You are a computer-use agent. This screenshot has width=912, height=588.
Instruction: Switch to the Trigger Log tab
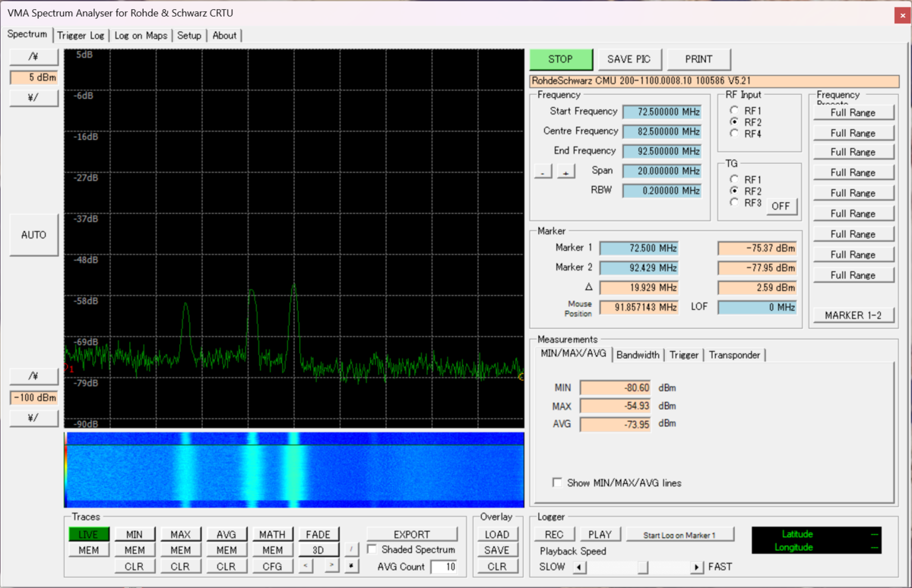(x=81, y=36)
